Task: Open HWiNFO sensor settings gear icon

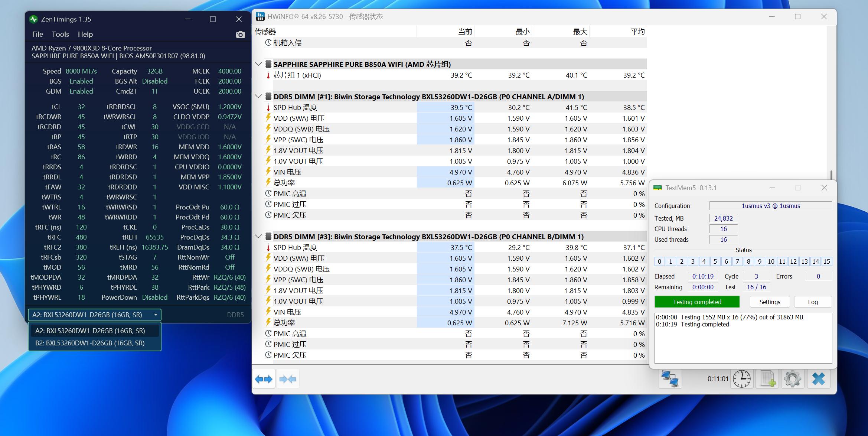Action: coord(793,379)
